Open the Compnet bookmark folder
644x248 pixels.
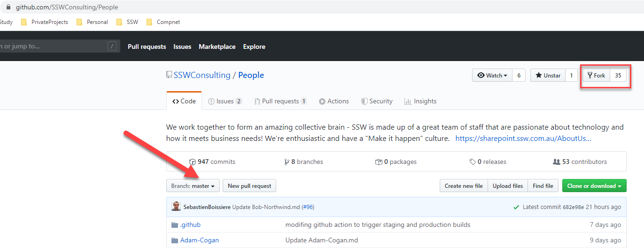coord(163,22)
